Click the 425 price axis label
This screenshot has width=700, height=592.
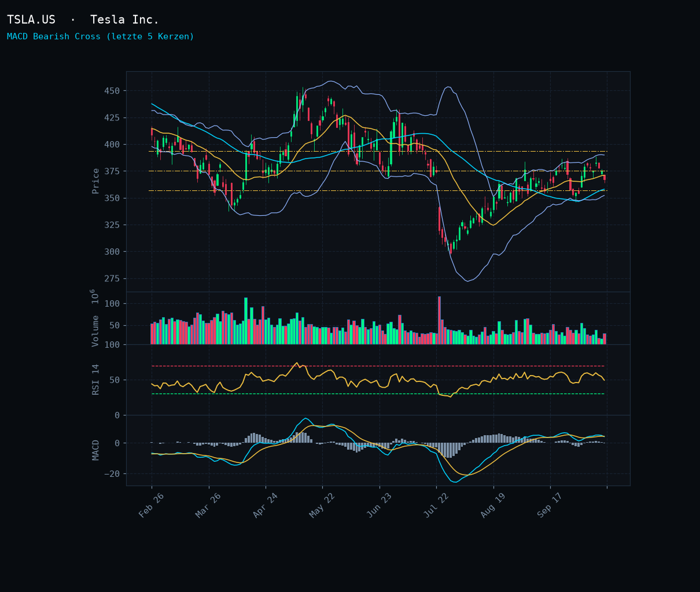pos(112,117)
